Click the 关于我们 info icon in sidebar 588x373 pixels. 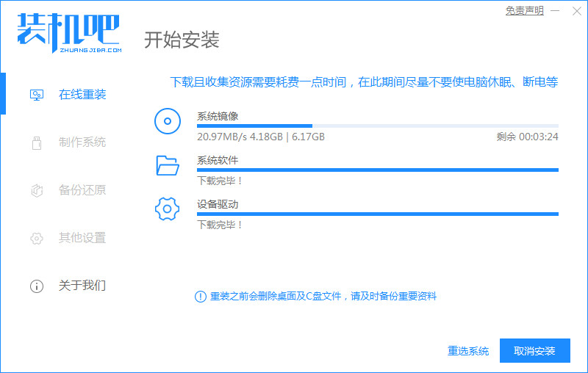(36, 286)
